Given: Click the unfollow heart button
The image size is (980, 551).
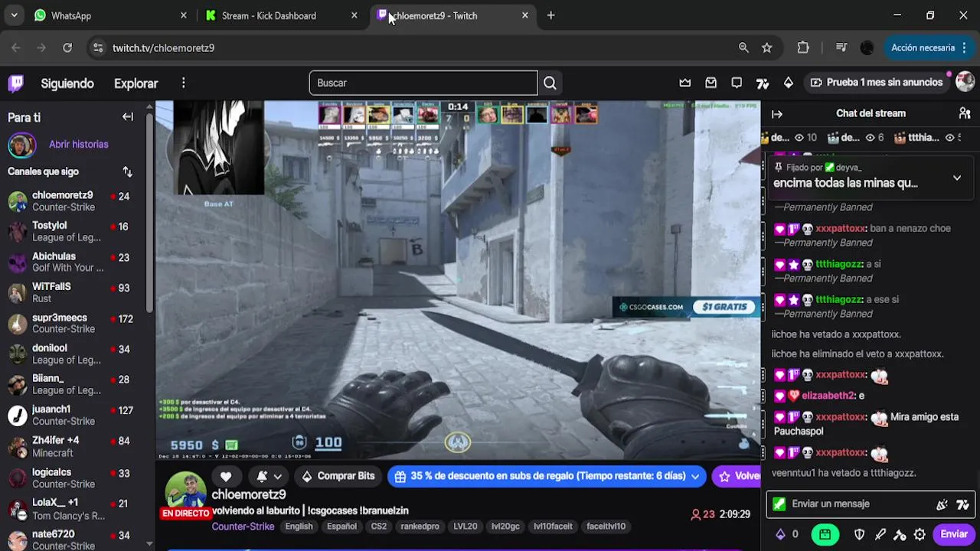Looking at the screenshot, I should tap(226, 476).
